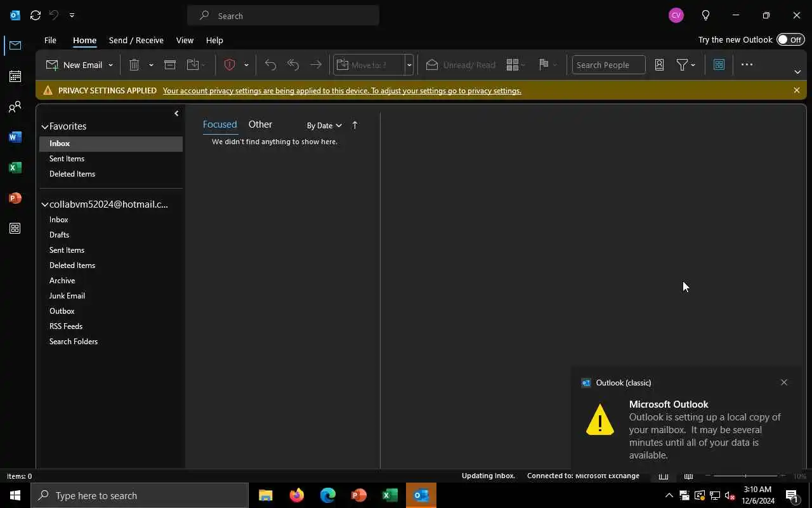Click the Coming Soon lightbulb icon
Viewport: 812px width, 508px height.
[x=705, y=15]
